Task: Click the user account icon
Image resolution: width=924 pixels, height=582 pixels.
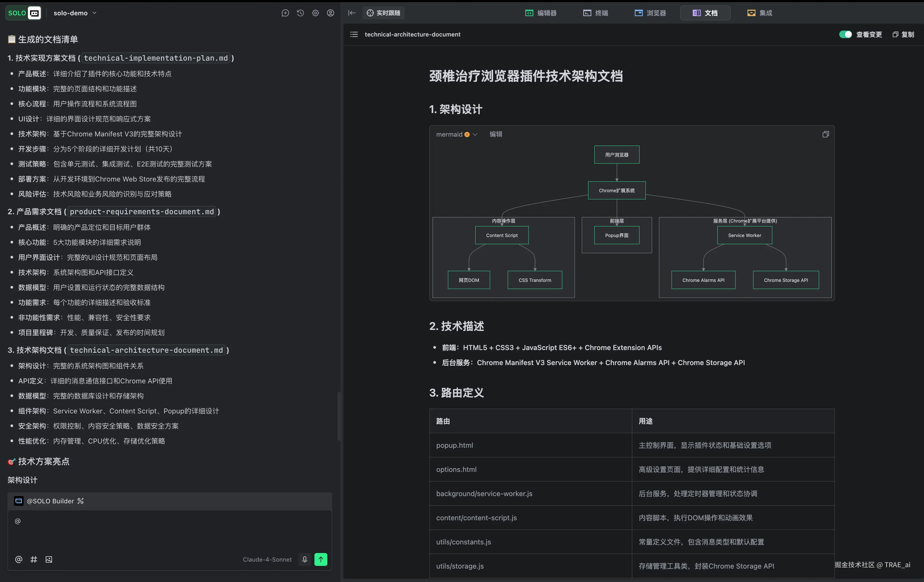Action: [x=330, y=13]
